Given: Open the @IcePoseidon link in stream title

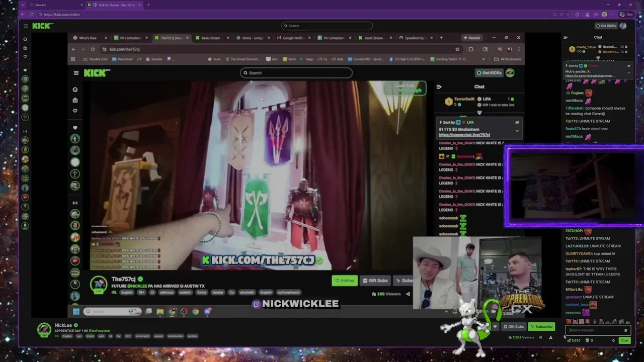Looking at the screenshot, I should tap(99, 331).
